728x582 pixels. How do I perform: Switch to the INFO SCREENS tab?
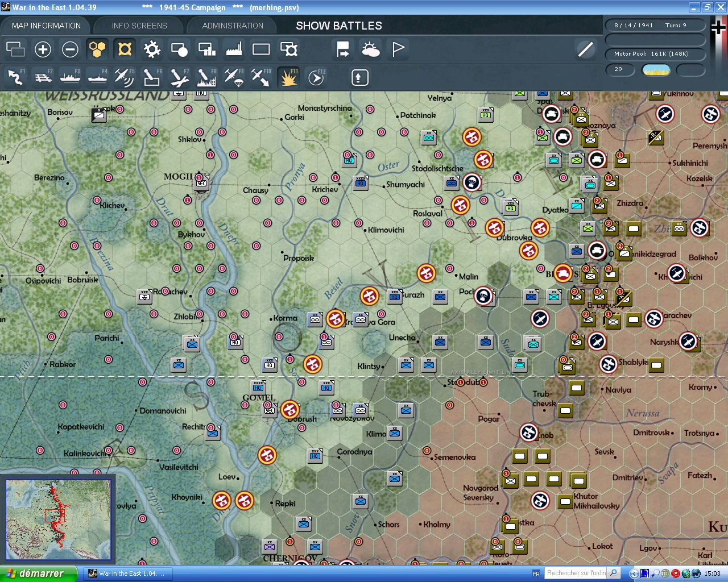click(139, 26)
